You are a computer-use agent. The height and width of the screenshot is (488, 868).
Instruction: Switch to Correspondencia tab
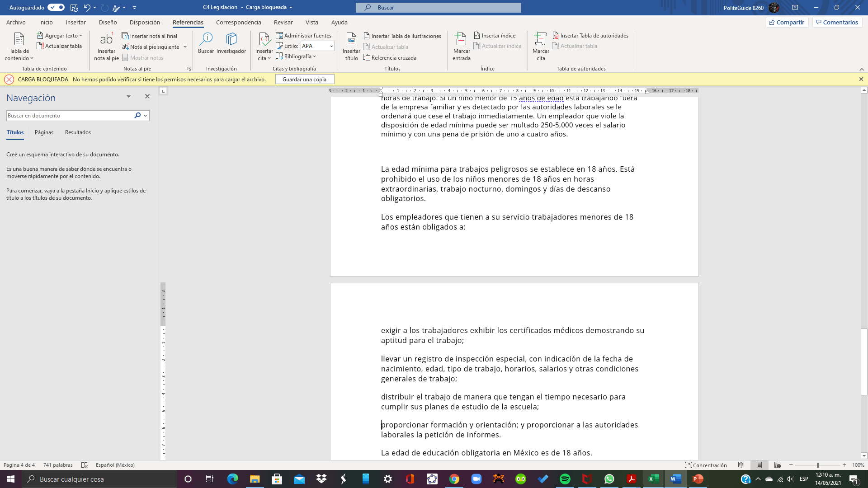click(x=238, y=22)
